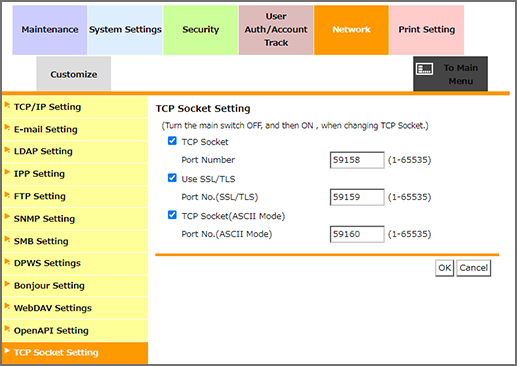Click the Port No.(ASCII Mode) field 59160
The width and height of the screenshot is (517, 366).
357,234
